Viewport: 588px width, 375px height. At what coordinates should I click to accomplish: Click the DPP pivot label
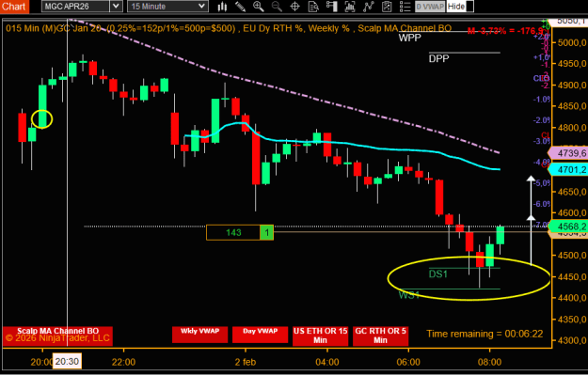[438, 59]
